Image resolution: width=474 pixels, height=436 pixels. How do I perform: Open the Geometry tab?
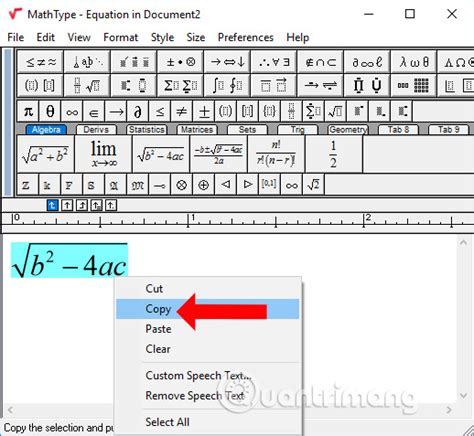(x=348, y=130)
